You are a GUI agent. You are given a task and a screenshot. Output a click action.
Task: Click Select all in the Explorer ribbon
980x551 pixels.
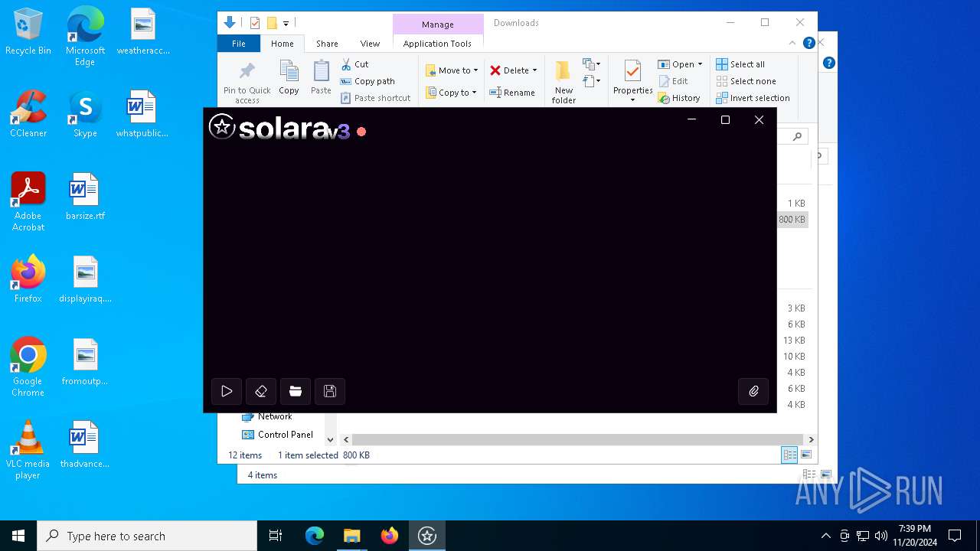click(x=740, y=64)
